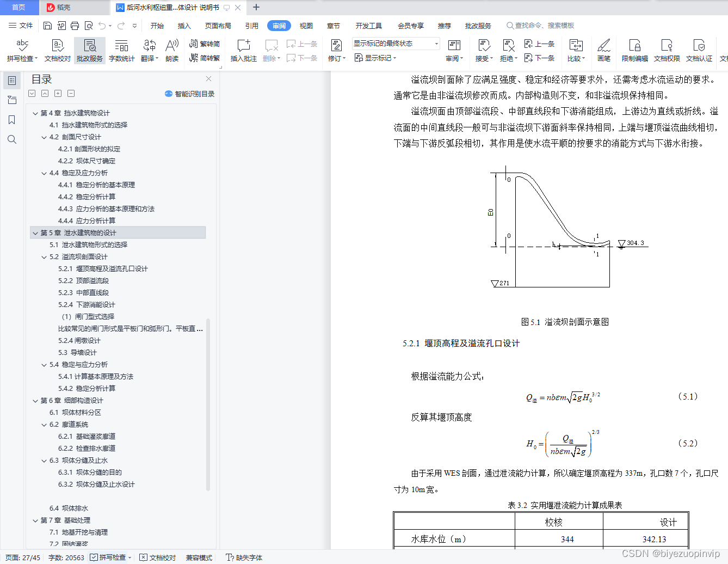Select the 画笔 pen tool
The width and height of the screenshot is (728, 564).
pos(603,50)
